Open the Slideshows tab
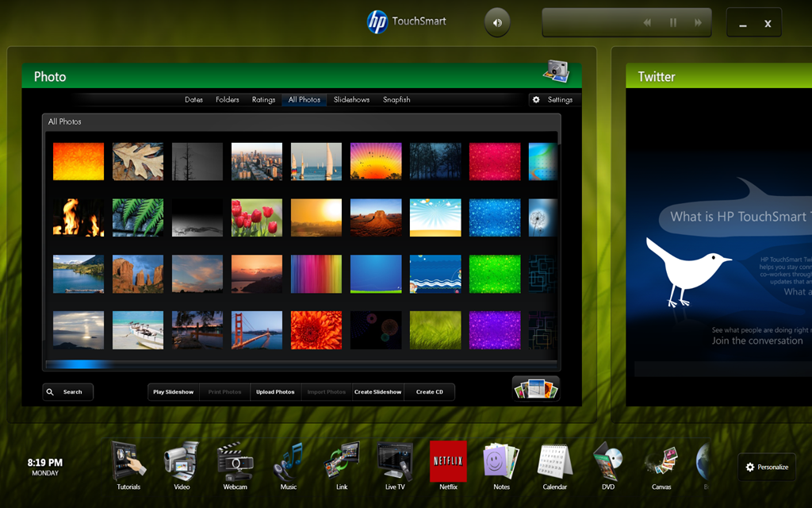Viewport: 812px width, 508px height. [351, 99]
